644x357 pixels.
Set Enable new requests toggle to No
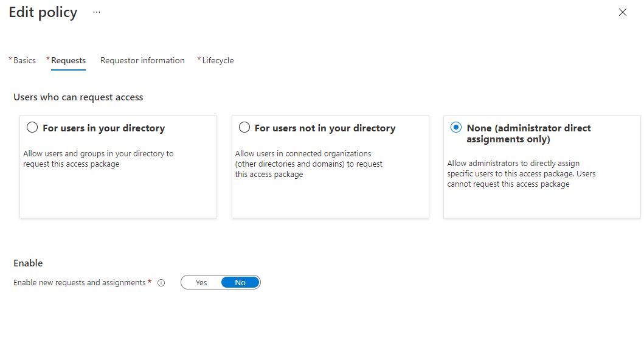point(240,282)
